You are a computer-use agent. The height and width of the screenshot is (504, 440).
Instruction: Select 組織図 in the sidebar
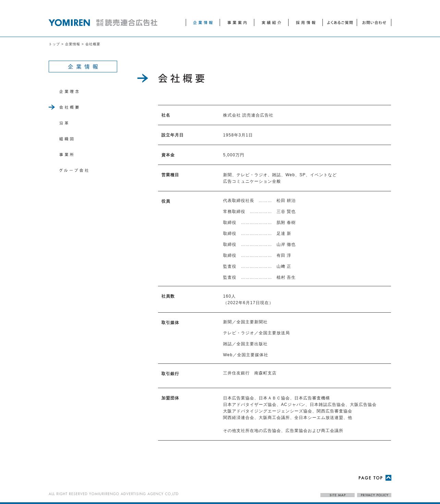point(66,139)
